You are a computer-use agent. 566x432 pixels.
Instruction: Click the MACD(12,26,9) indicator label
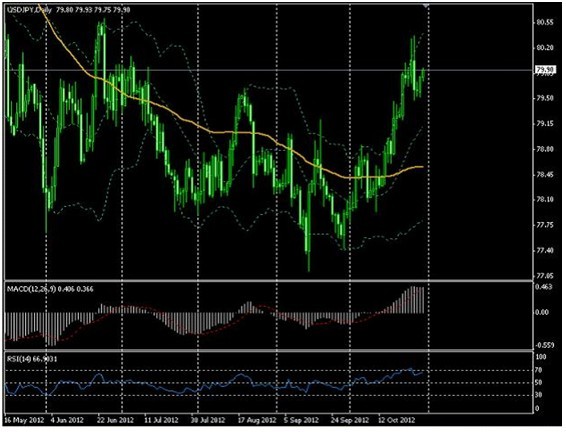(x=32, y=289)
